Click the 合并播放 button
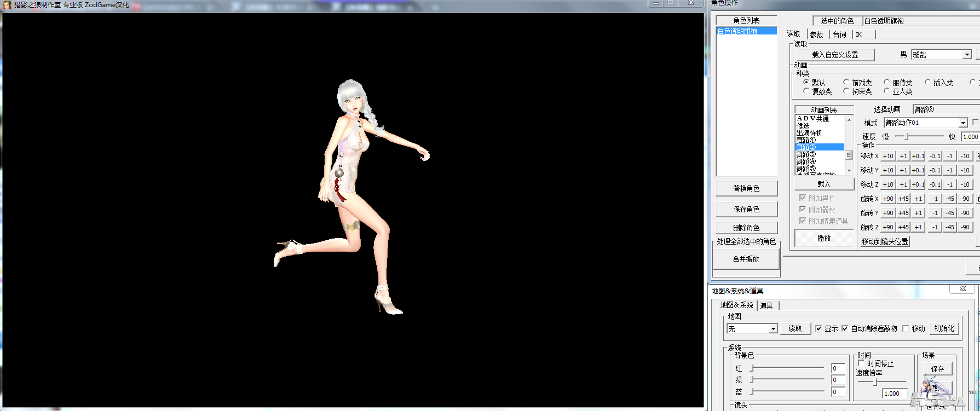 (x=746, y=259)
